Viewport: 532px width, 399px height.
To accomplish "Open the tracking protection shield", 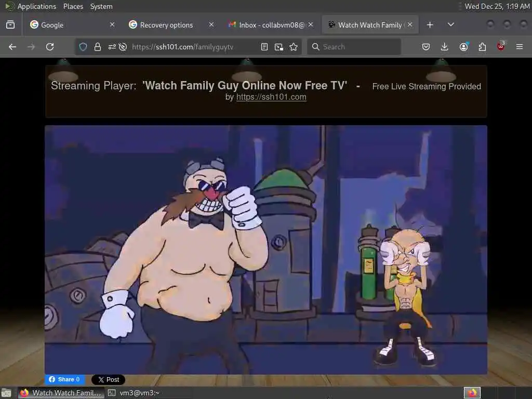I will (x=83, y=47).
